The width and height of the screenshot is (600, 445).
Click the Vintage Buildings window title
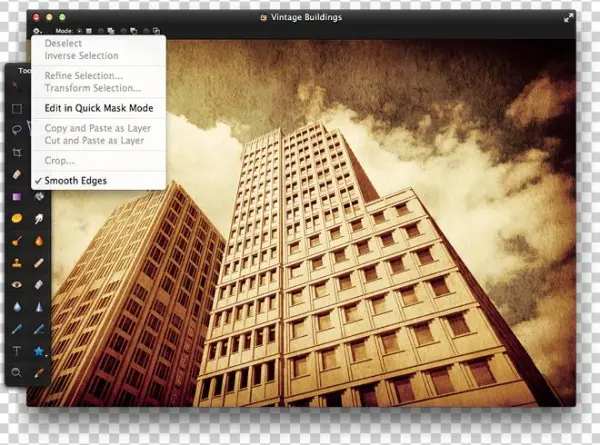pos(308,17)
